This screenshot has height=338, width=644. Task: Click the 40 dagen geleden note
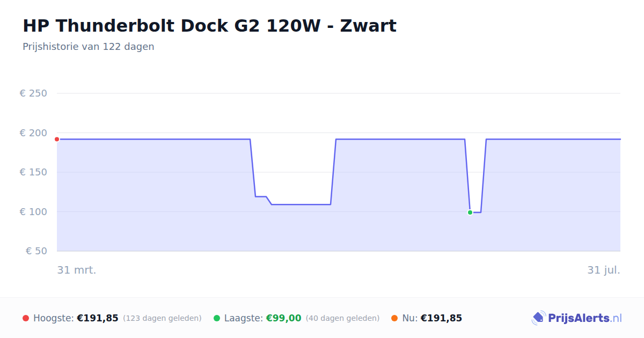point(342,318)
